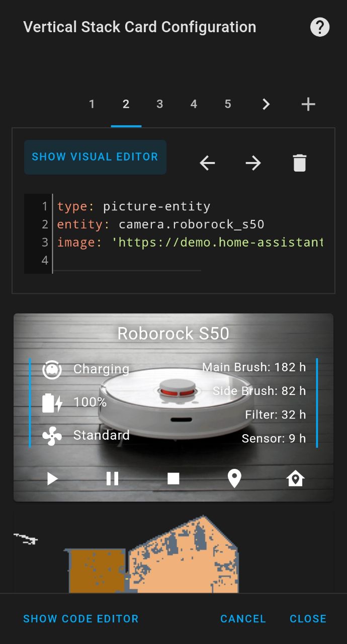Click the battery charging icon

click(52, 403)
